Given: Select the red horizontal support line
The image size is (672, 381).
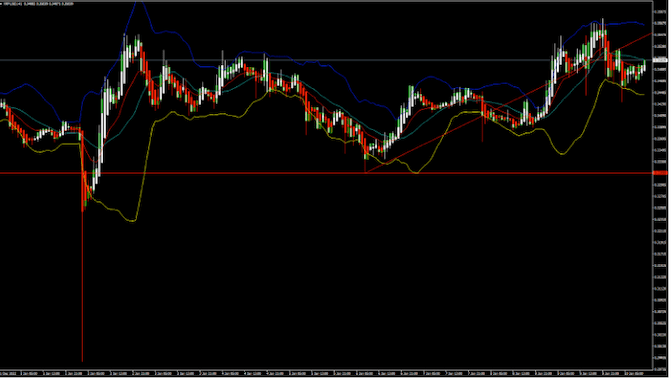Looking at the screenshot, I should coord(326,174).
